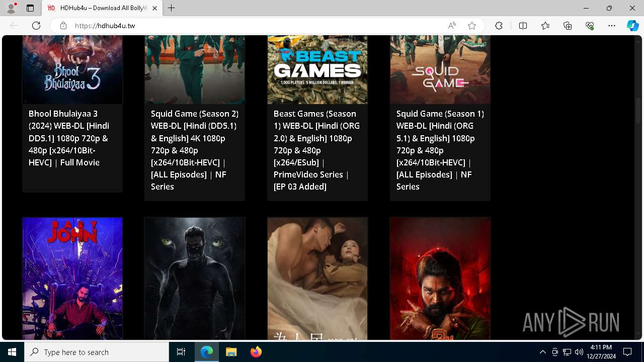
Task: Select the HDHub4u tab
Action: click(x=102, y=8)
